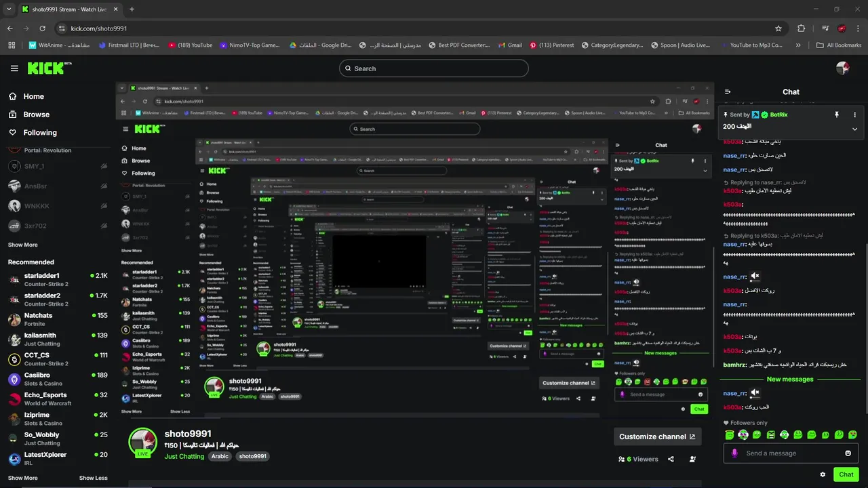Expand following list with Show More
The width and height of the screenshot is (868, 488).
point(22,245)
